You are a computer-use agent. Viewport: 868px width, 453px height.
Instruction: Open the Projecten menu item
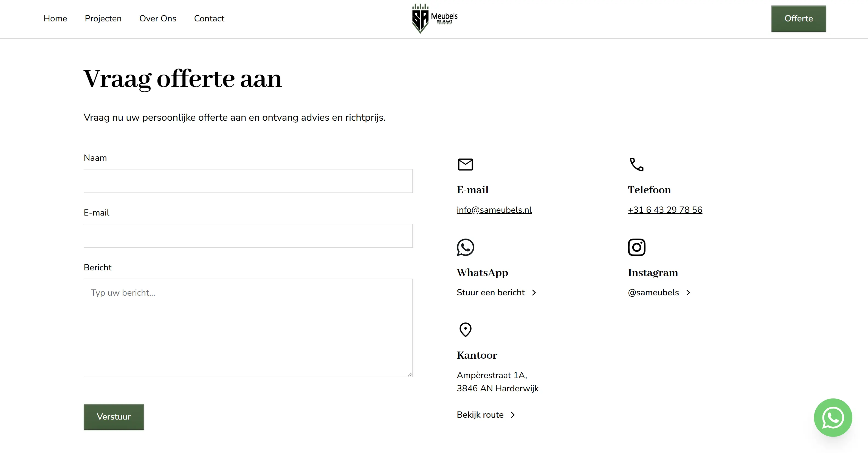[x=103, y=19]
